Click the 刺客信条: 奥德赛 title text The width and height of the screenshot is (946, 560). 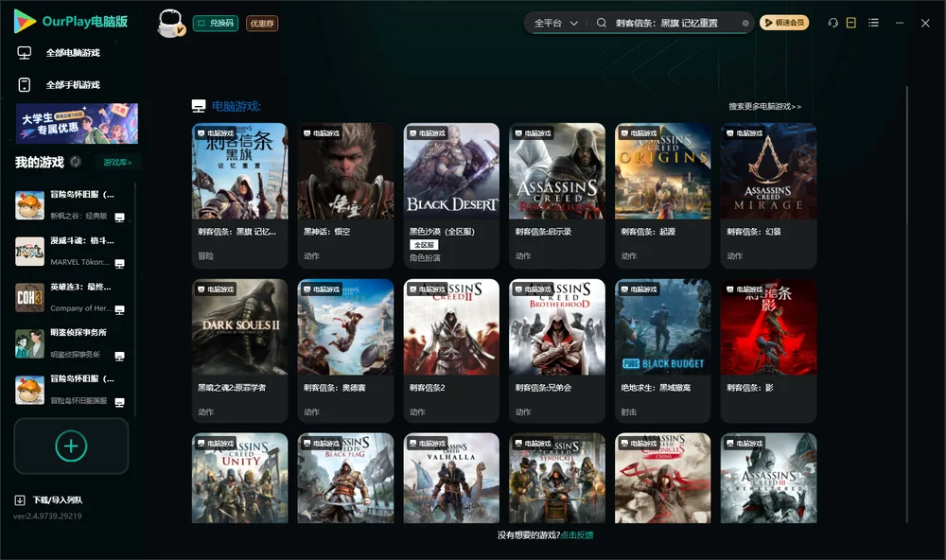(334, 388)
